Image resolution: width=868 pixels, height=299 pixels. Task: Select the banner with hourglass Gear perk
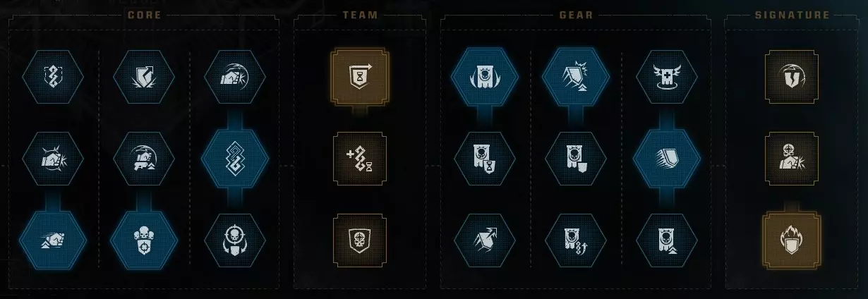(484, 159)
